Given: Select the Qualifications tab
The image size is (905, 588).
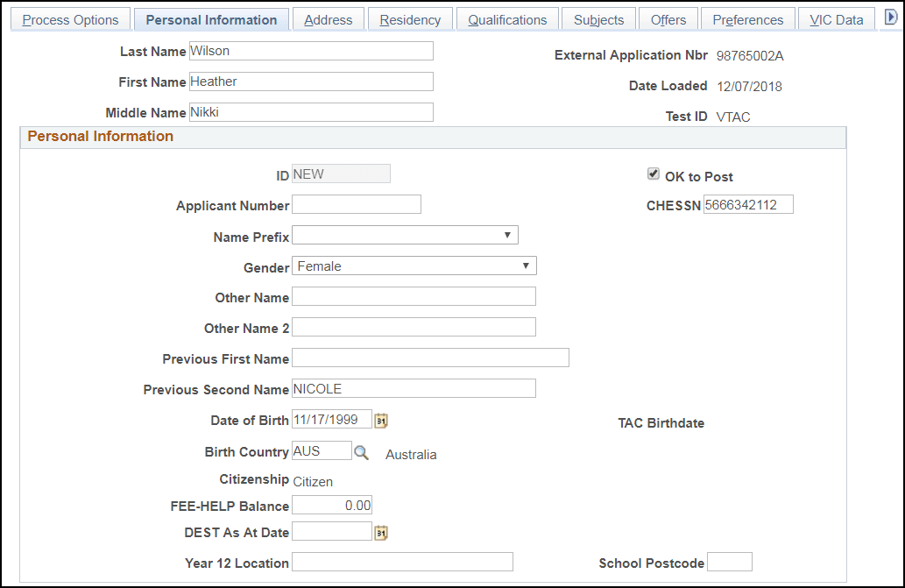Looking at the screenshot, I should tap(507, 18).
